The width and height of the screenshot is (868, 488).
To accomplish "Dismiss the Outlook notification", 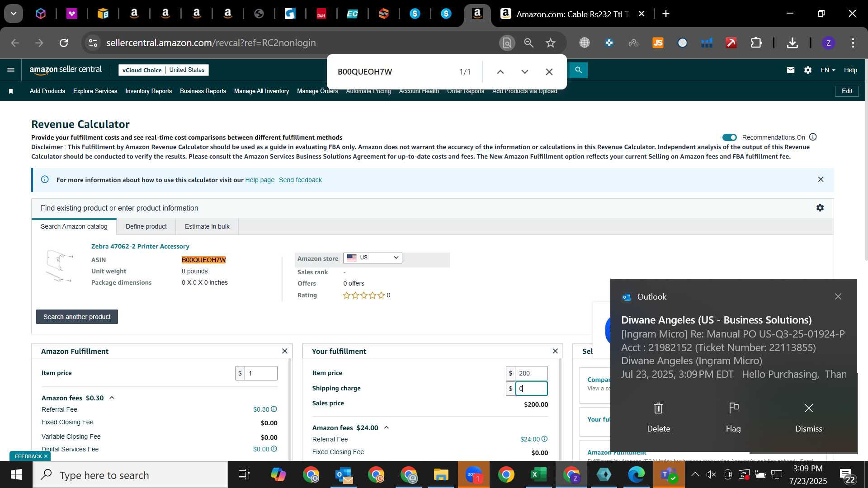I will [x=808, y=417].
